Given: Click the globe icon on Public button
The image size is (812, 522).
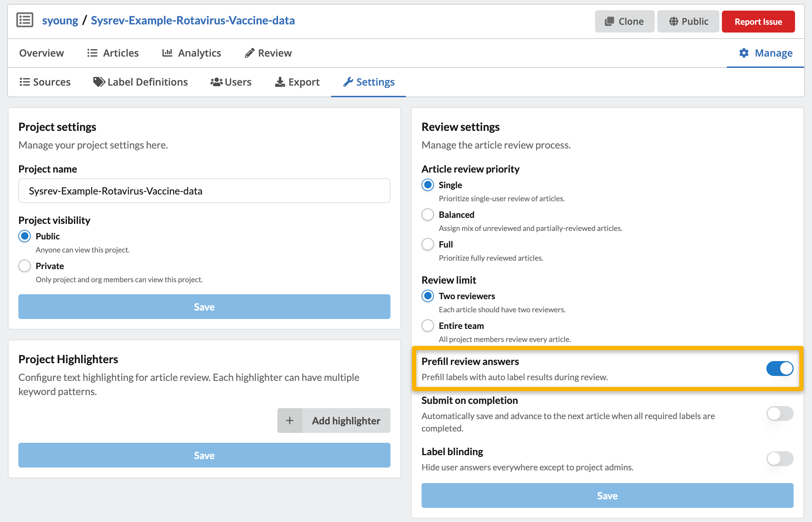Looking at the screenshot, I should [673, 22].
